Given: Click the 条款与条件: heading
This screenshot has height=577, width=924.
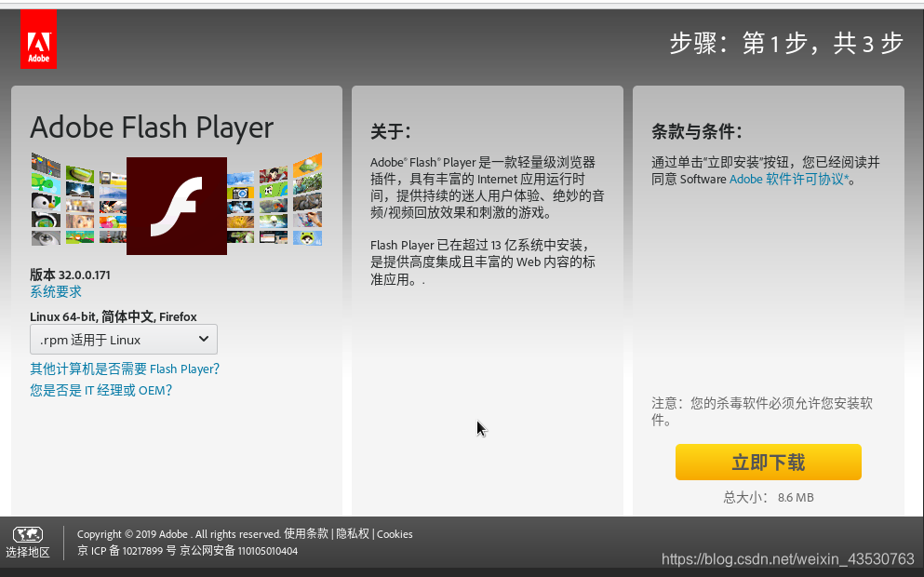Looking at the screenshot, I should pos(696,131).
